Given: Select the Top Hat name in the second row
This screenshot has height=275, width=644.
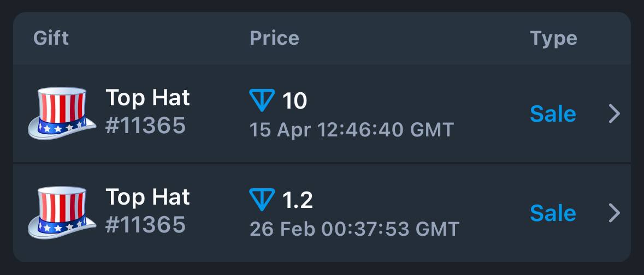Looking at the screenshot, I should [x=148, y=197].
